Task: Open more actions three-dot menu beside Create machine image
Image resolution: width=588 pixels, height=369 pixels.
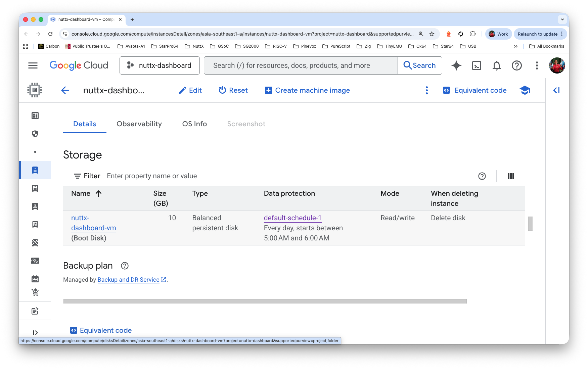Action: click(426, 90)
